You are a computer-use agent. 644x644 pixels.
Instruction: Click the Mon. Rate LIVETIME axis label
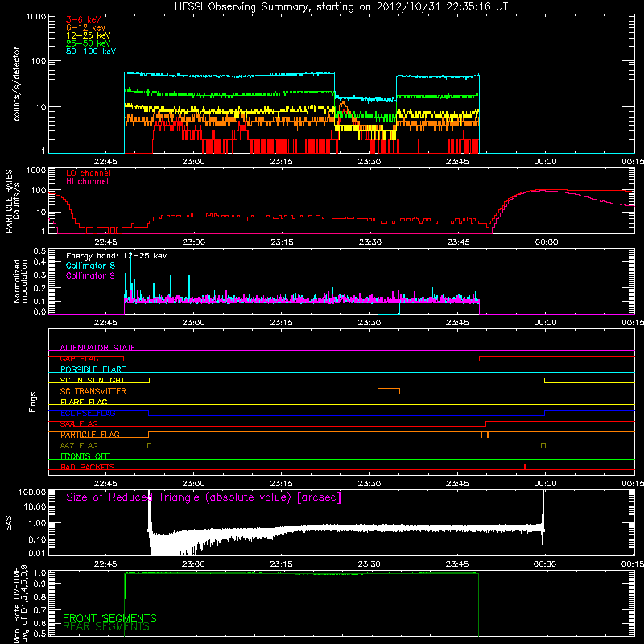(x=20, y=605)
